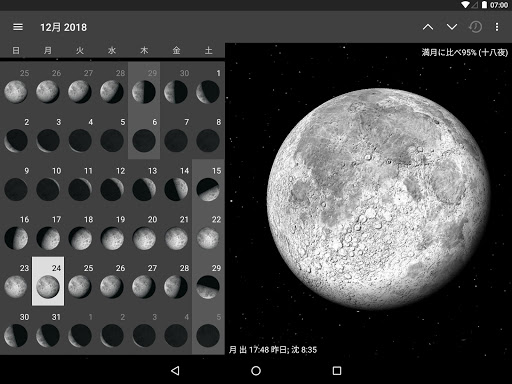Image resolution: width=512 pixels, height=384 pixels.
Task: Select December 26 moon phase
Action: [x=112, y=281]
